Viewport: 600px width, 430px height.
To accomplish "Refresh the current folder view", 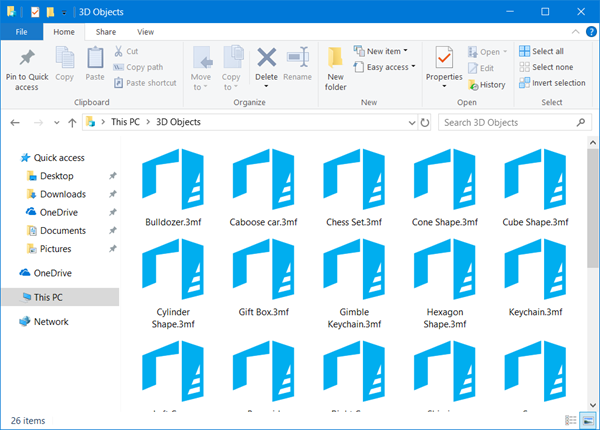I will click(426, 123).
